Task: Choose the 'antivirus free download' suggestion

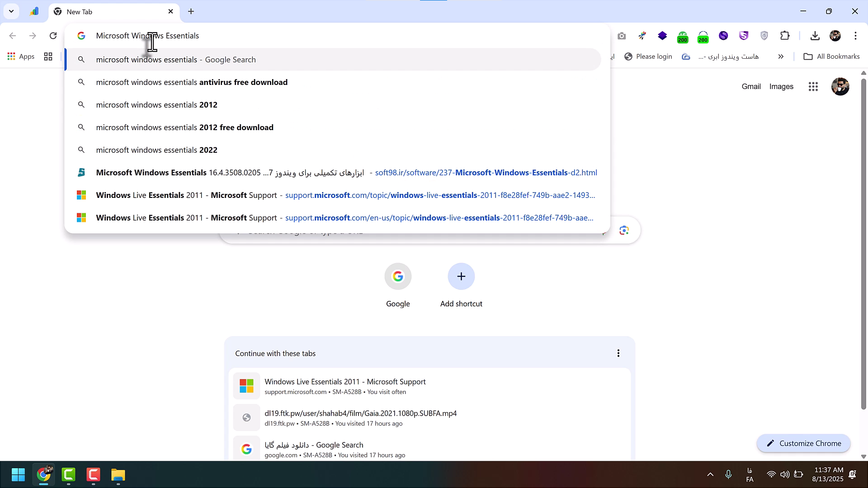Action: coord(333,82)
